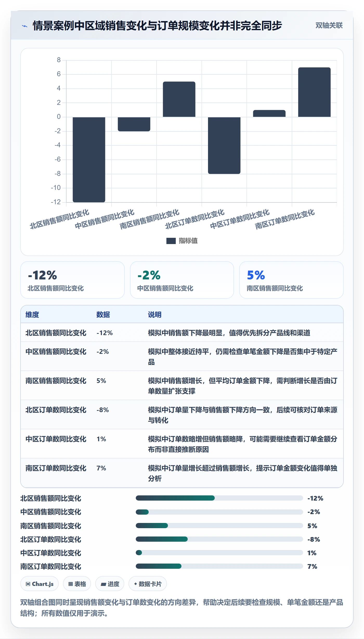
Task: Click the 双轴关联 badge in header
Action: (329, 25)
